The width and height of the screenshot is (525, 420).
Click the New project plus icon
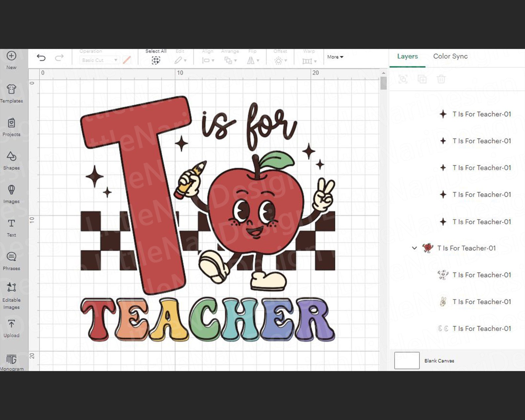(x=11, y=56)
